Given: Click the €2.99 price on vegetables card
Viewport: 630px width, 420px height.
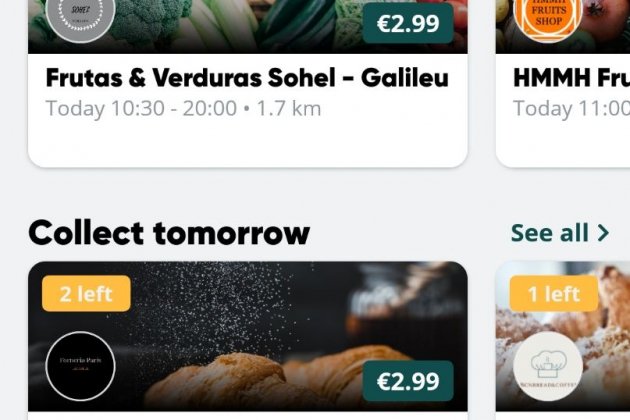Looking at the screenshot, I should [x=408, y=23].
